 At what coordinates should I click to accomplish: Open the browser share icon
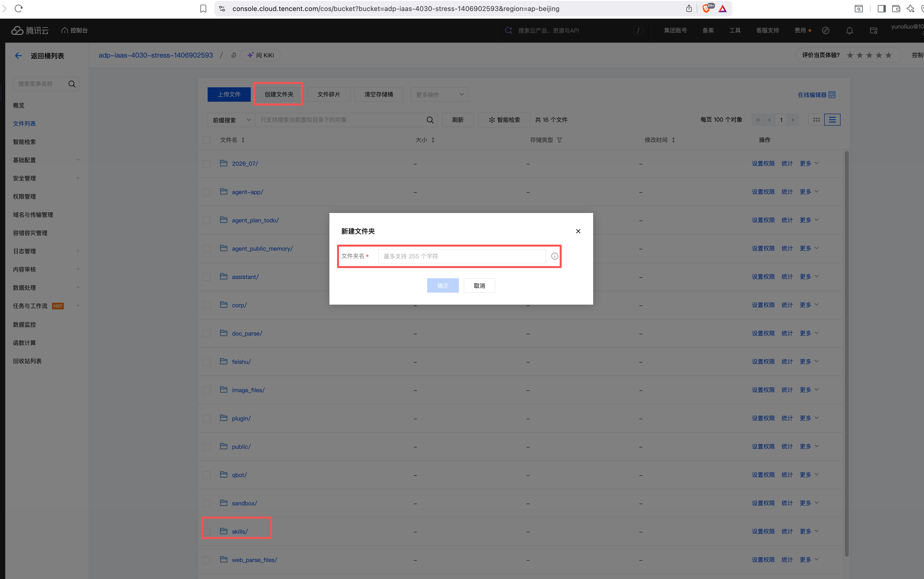[x=689, y=8]
